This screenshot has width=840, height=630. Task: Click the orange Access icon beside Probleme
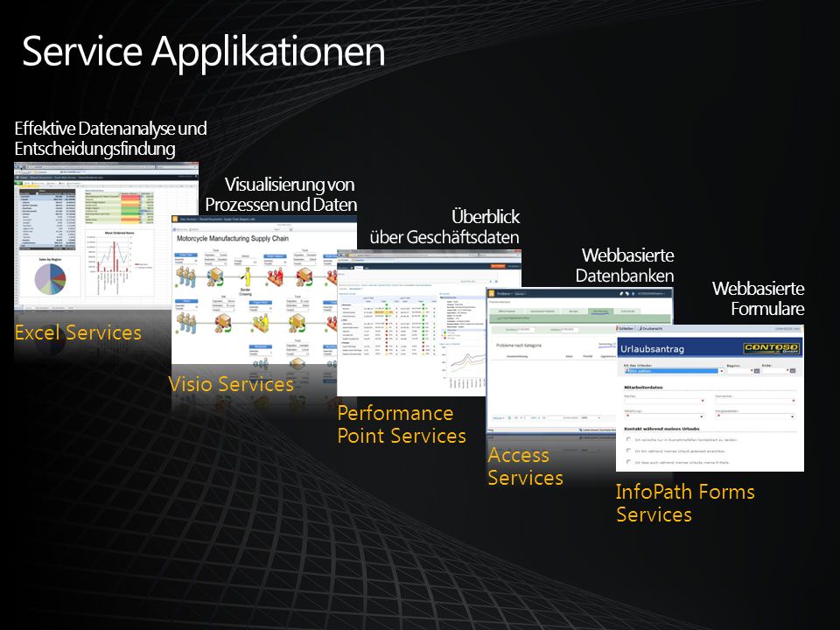(491, 294)
